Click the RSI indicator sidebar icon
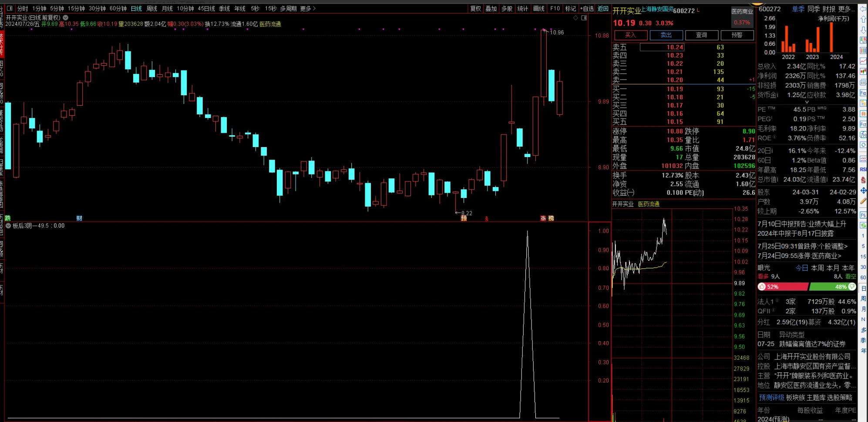Viewport: 868px width, 422px height. 863,169
